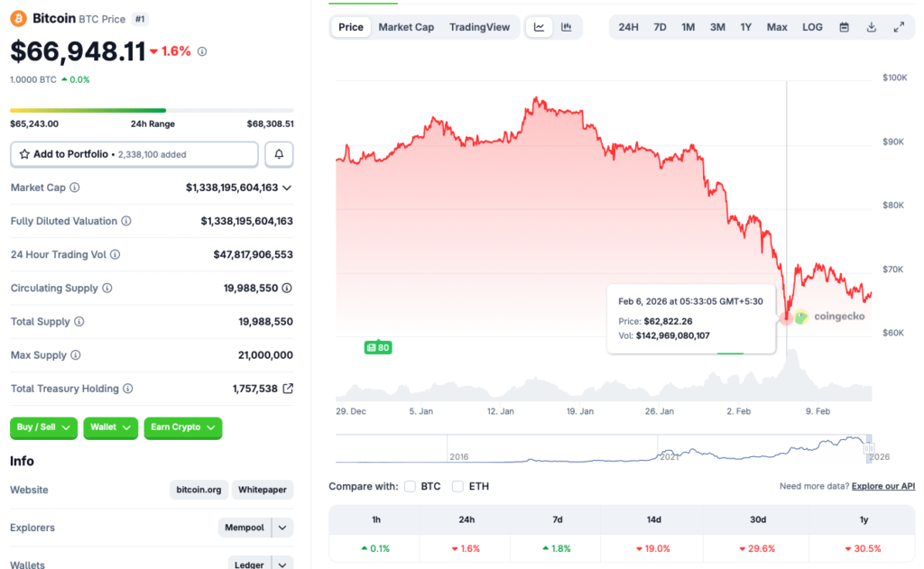924x569 pixels.
Task: Select the TradingView tab
Action: coord(479,27)
